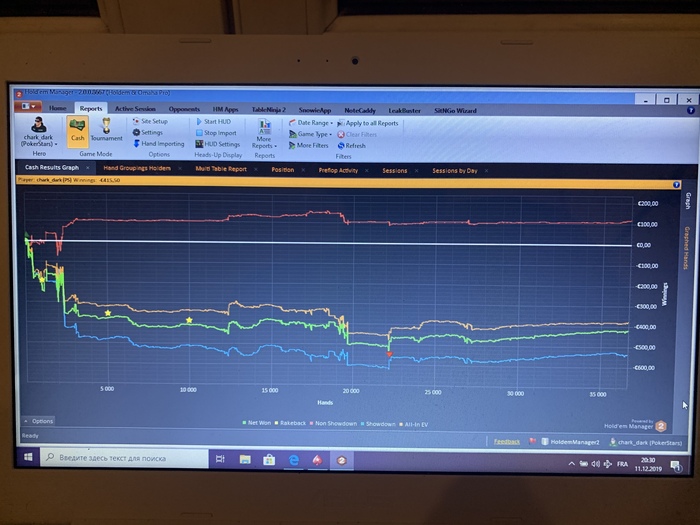Open the LeakBuster tab
Image resolution: width=700 pixels, height=525 pixels.
(x=404, y=110)
